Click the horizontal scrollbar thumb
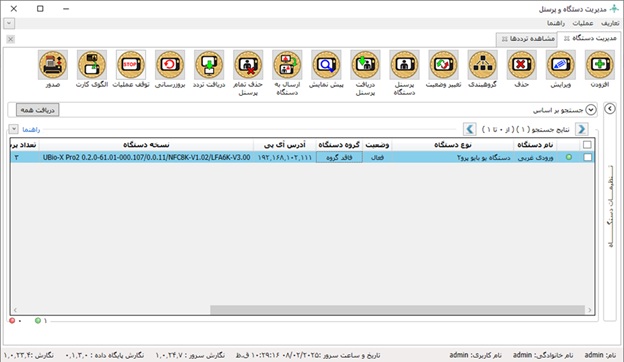 [397, 310]
